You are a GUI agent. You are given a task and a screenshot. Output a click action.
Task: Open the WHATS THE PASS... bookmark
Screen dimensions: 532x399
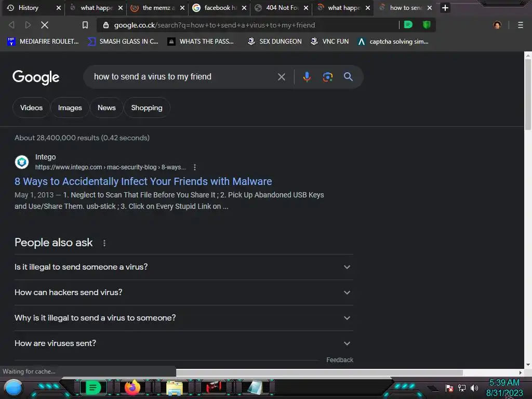[x=201, y=42]
